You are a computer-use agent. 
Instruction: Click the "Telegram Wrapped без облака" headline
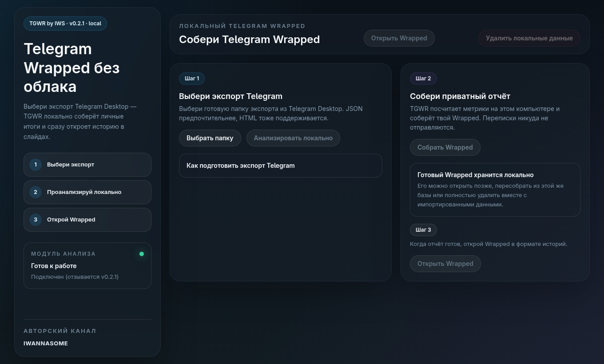(x=72, y=67)
